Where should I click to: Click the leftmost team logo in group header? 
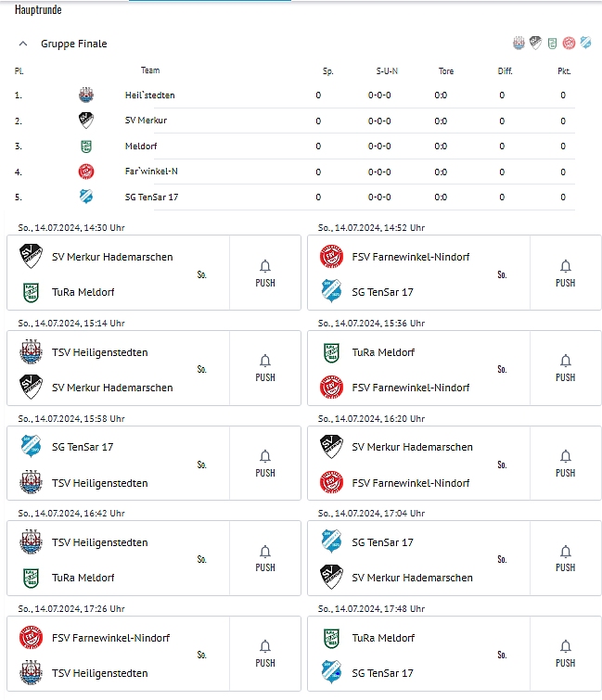[519, 43]
